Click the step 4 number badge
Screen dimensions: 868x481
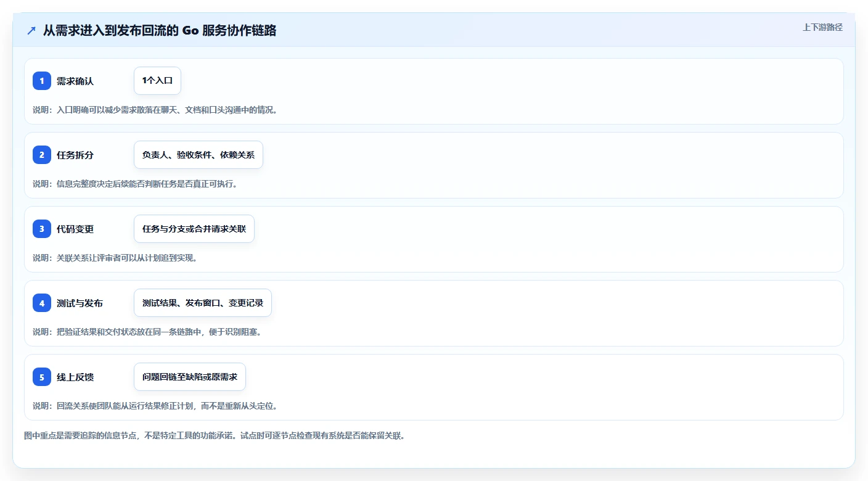click(x=42, y=303)
